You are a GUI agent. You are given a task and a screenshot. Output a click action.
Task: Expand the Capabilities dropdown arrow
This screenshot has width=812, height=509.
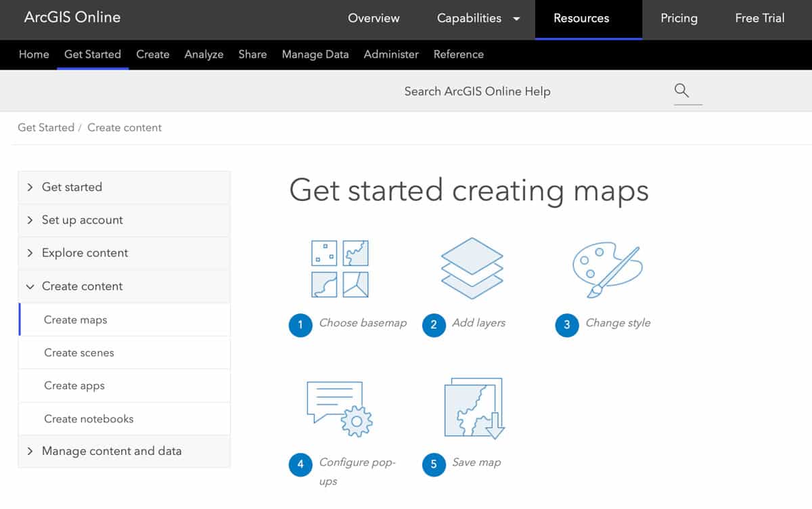coord(516,19)
